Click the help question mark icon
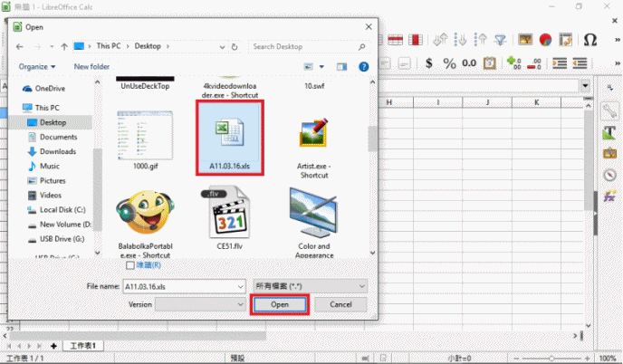623x364 pixels. pyautogui.click(x=363, y=67)
